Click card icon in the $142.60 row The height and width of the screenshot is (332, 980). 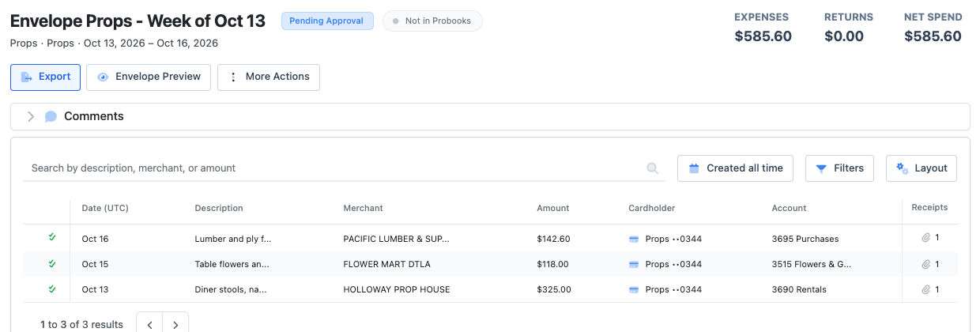point(634,239)
